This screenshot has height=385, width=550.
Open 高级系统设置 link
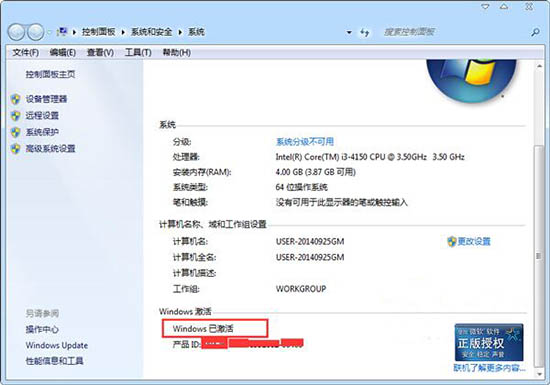50,149
